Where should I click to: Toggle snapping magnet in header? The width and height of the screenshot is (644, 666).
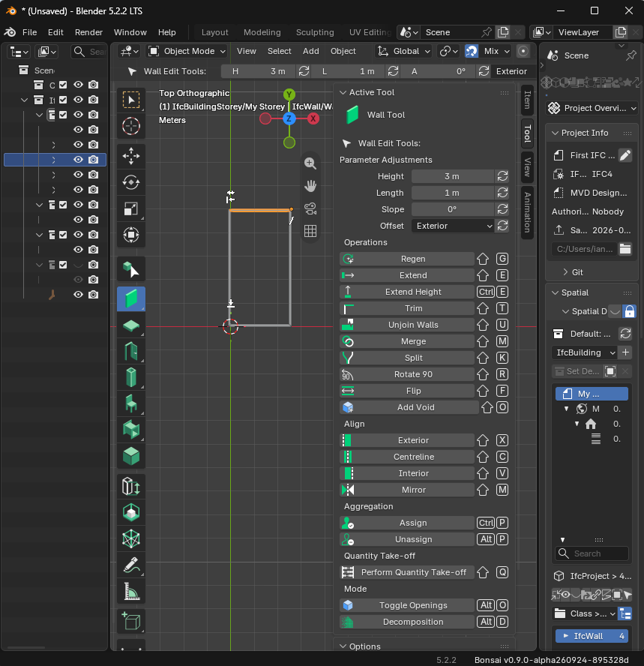[472, 52]
